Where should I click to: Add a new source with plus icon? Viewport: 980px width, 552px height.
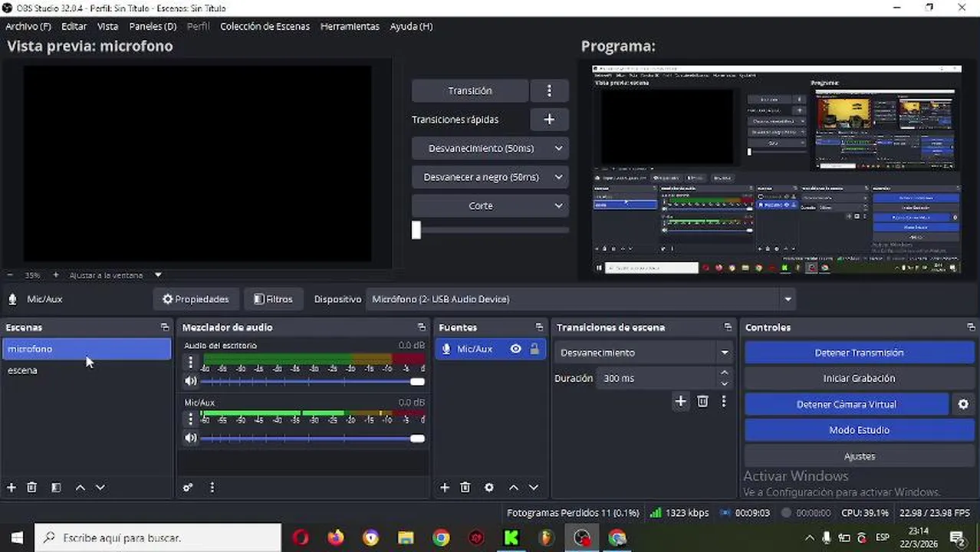445,488
